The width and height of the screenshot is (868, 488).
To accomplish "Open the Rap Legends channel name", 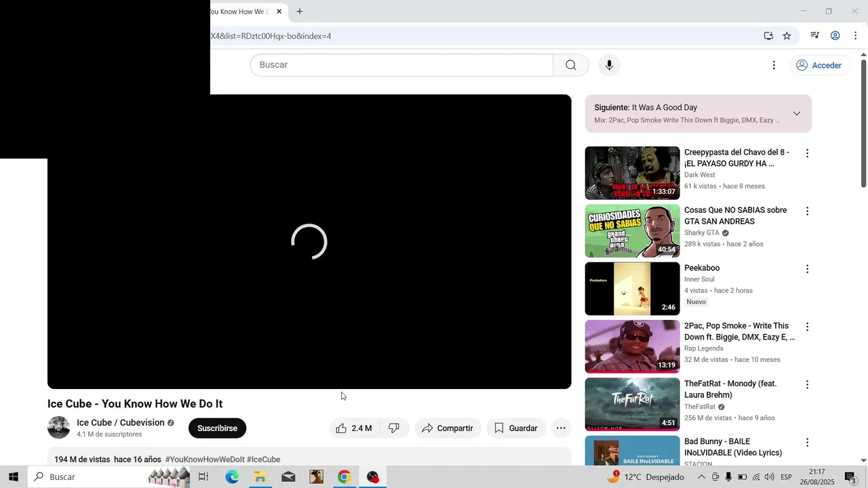I will click(x=704, y=348).
